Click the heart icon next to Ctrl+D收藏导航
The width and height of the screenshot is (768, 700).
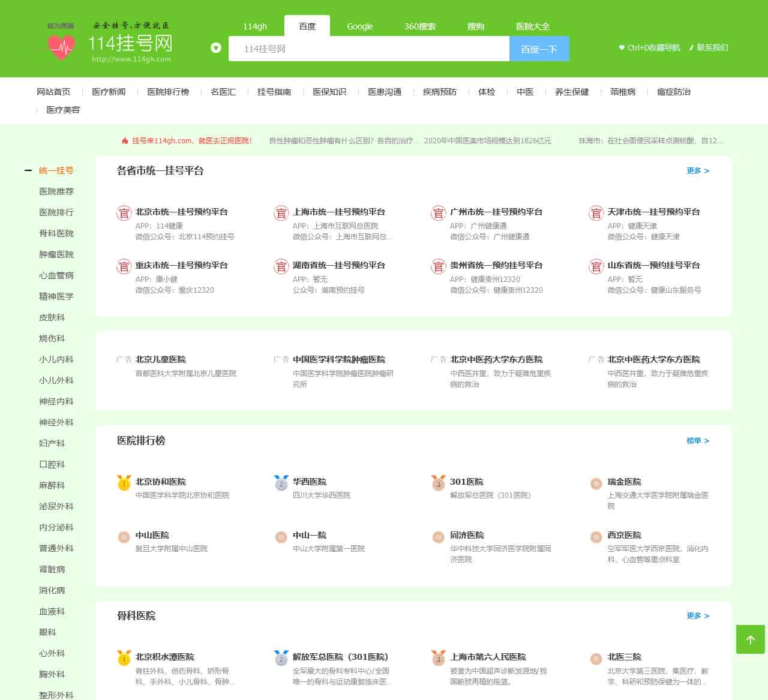(x=622, y=47)
